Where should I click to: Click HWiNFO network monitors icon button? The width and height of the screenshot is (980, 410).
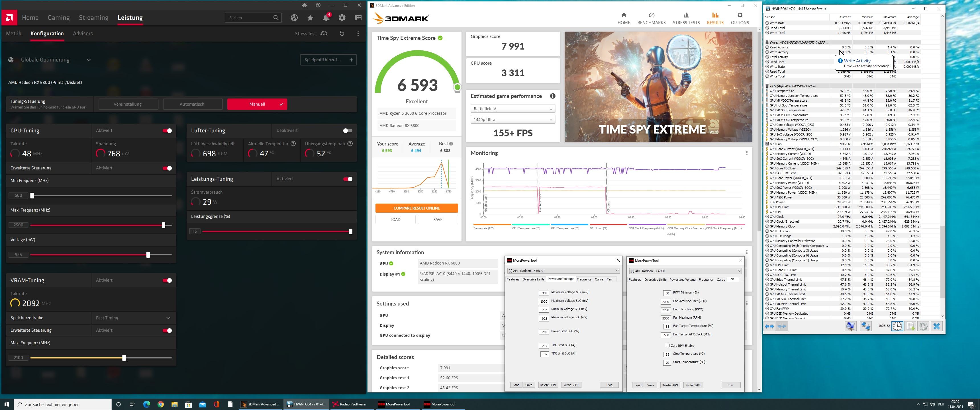tap(865, 326)
